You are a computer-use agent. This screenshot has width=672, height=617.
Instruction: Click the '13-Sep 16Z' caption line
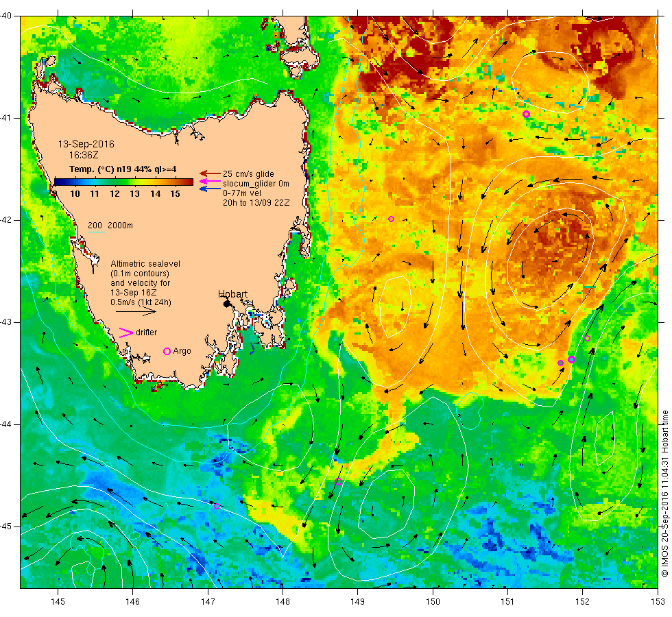(x=133, y=293)
